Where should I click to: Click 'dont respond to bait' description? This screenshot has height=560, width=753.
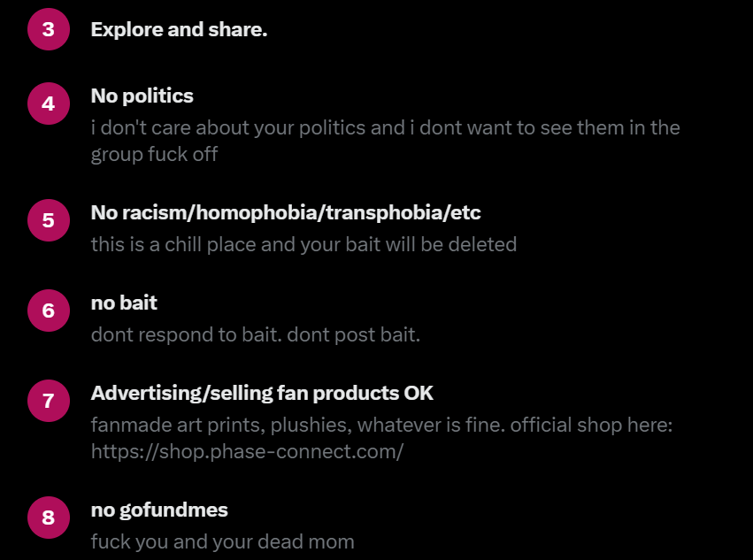[x=256, y=334]
